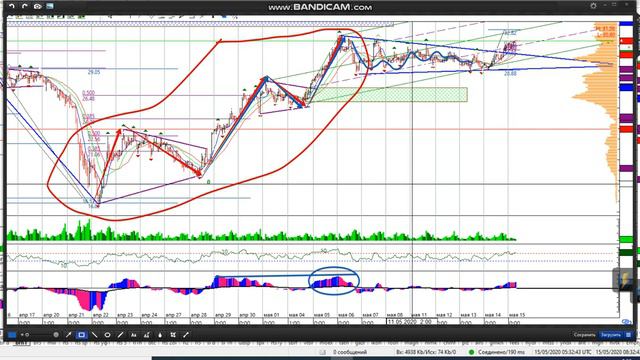
Task: Click the traffic Kb counter in status bar
Action: [x=426, y=352]
